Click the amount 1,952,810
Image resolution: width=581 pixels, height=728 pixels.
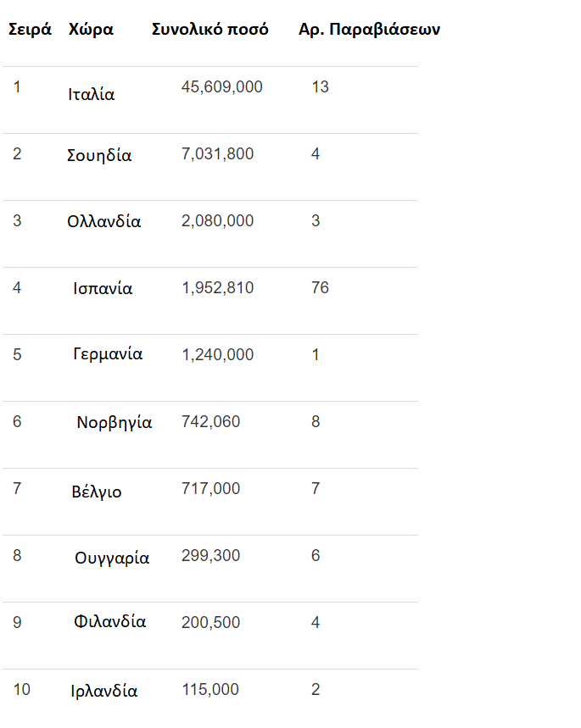(217, 288)
